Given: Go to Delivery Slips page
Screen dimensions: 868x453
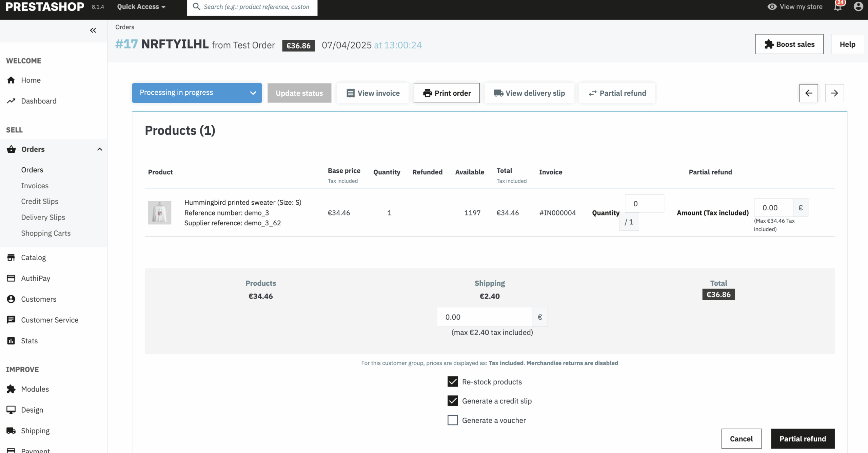Looking at the screenshot, I should point(43,218).
